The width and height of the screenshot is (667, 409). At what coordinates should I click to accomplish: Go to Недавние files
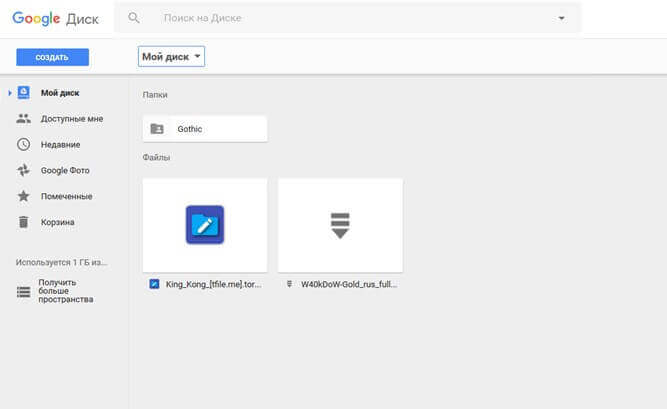coord(60,145)
